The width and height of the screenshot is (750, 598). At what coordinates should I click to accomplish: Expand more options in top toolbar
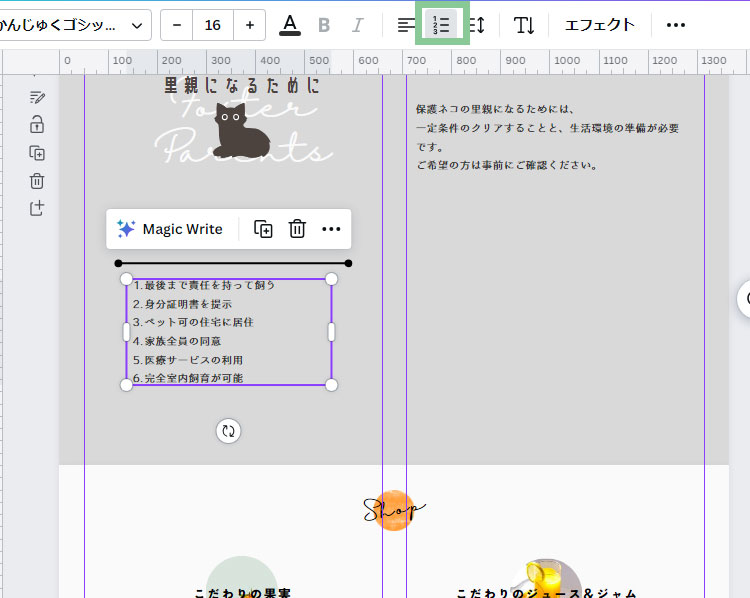[x=676, y=25]
